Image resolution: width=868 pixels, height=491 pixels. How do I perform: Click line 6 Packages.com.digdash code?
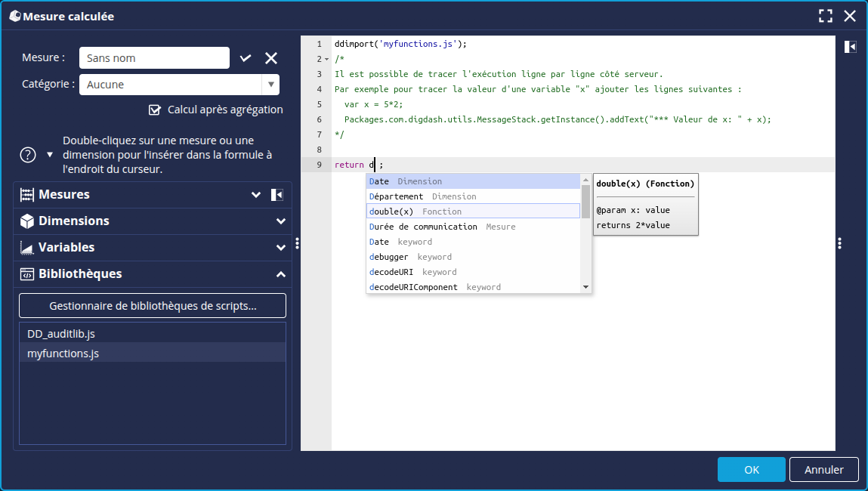click(x=558, y=119)
